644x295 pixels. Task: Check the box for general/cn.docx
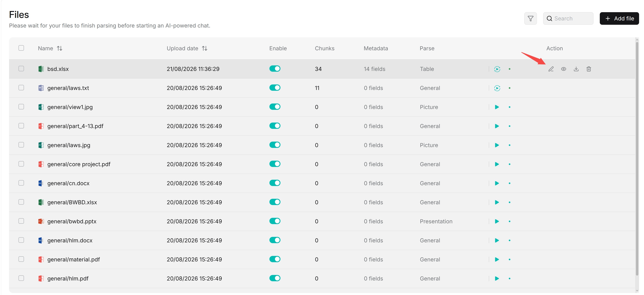[x=21, y=183]
